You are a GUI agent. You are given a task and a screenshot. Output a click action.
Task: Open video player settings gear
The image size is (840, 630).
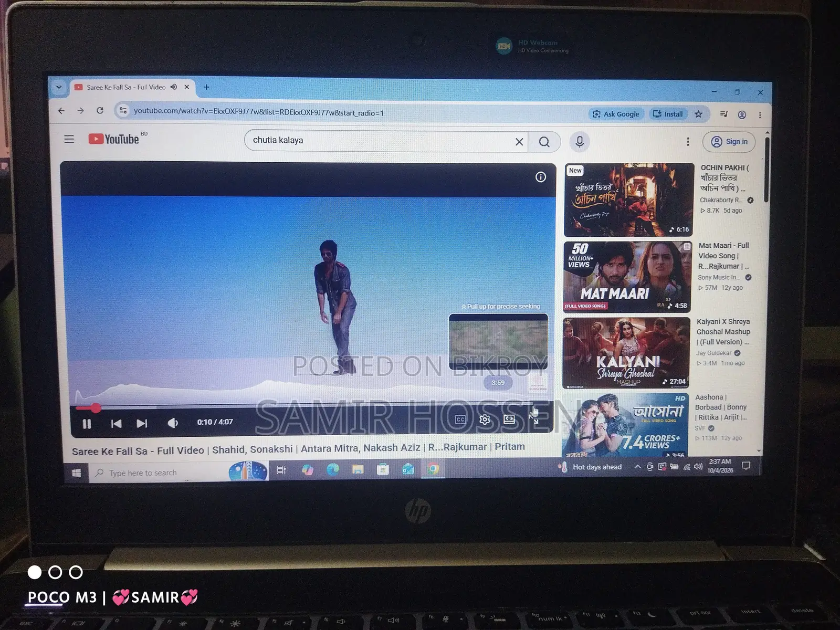485,419
